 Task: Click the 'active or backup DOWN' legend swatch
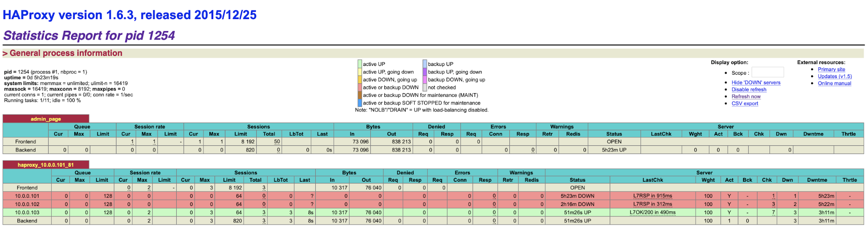tap(360, 87)
